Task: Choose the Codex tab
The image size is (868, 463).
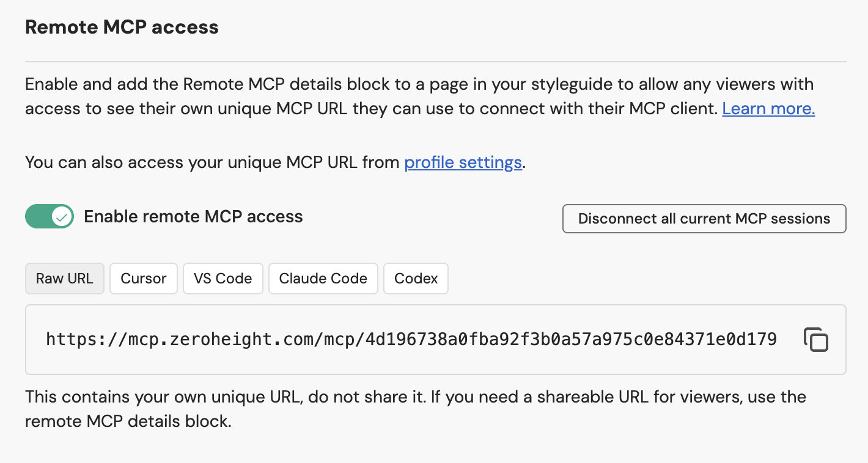Action: (x=416, y=279)
